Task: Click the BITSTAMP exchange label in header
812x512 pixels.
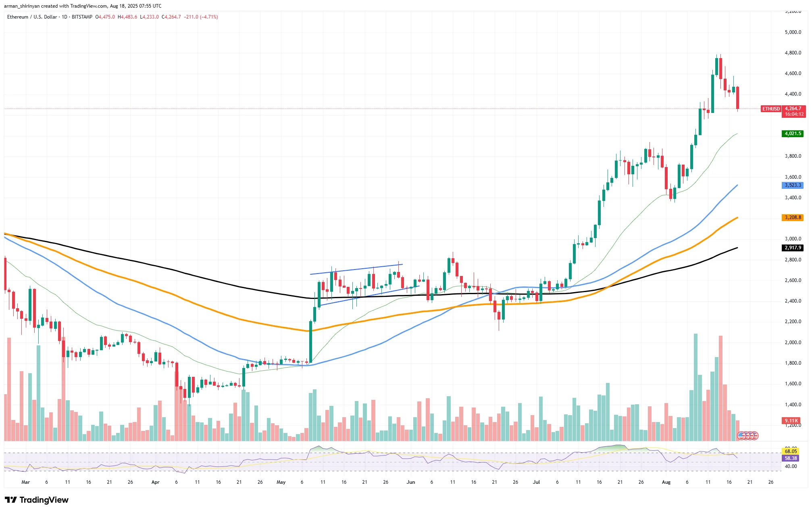Action: click(82, 17)
